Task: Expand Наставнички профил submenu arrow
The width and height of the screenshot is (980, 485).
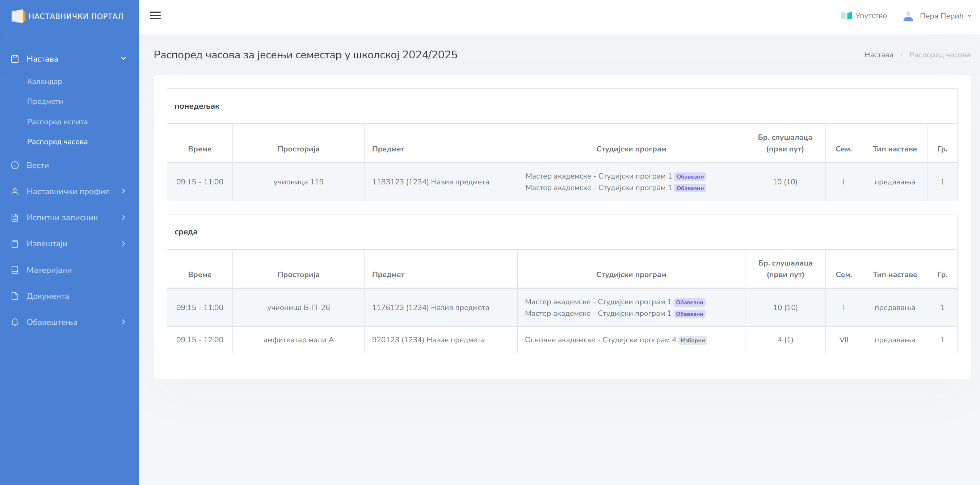Action: (x=123, y=191)
